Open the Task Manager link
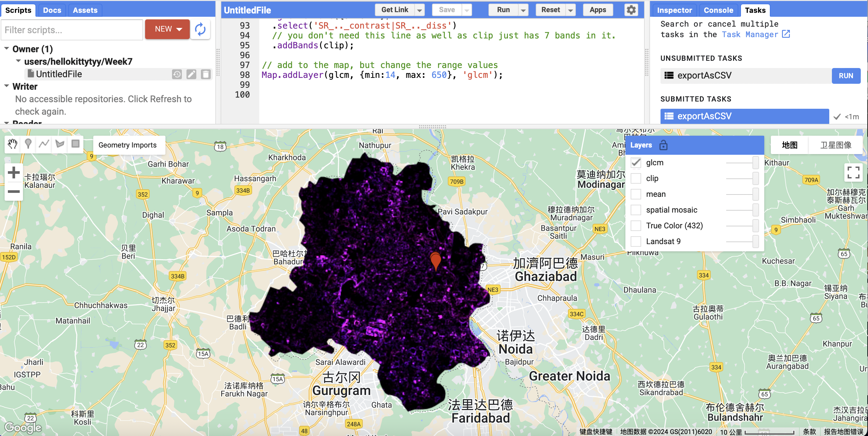Screen dimensions: 868x436 pos(750,34)
